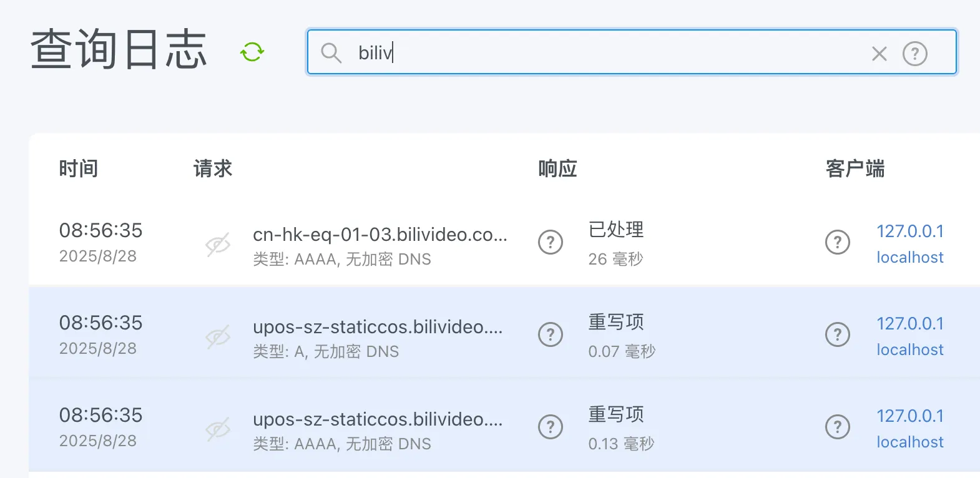Click the magnifier search icon
980x478 pixels.
[331, 53]
